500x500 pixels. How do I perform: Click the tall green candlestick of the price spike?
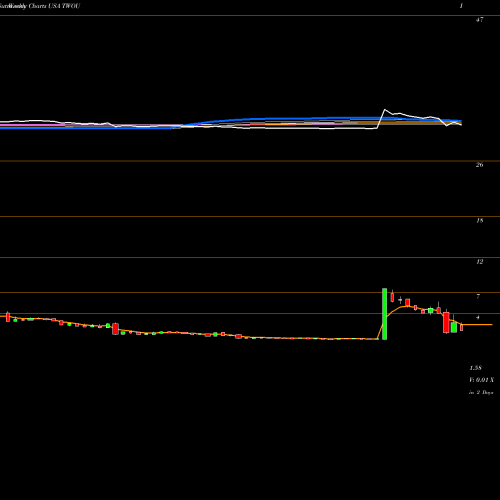[384, 314]
